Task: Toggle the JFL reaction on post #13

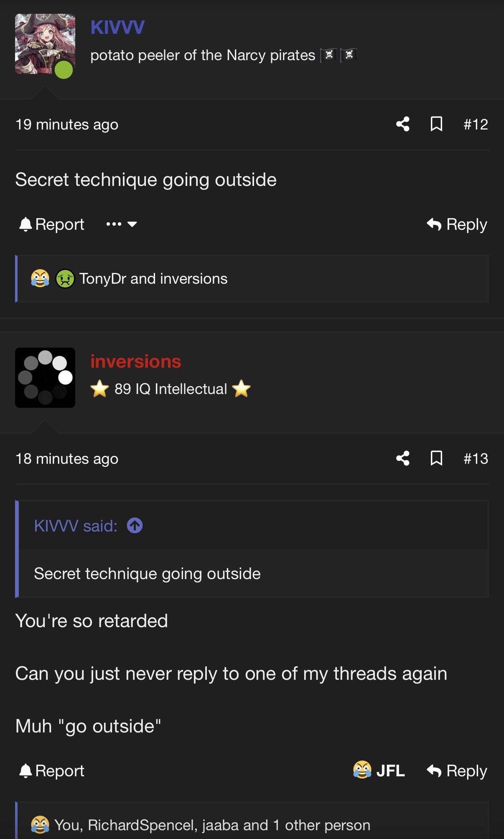Action: 379,770
